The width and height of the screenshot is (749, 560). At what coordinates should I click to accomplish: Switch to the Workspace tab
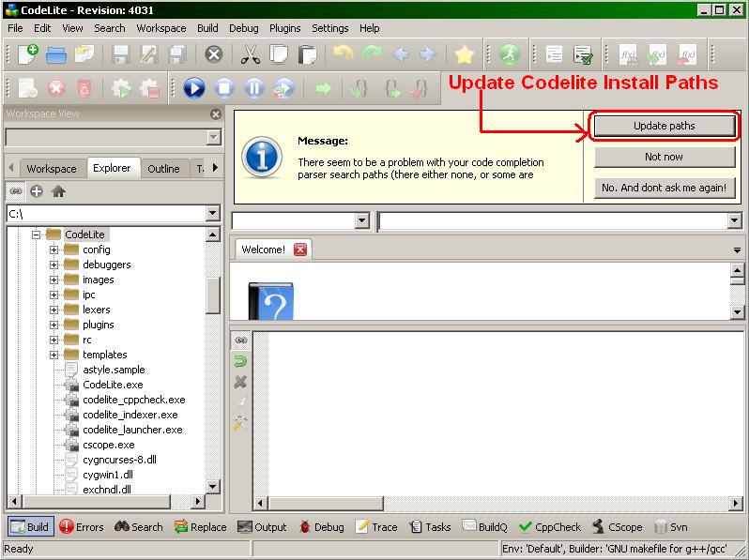coord(52,169)
